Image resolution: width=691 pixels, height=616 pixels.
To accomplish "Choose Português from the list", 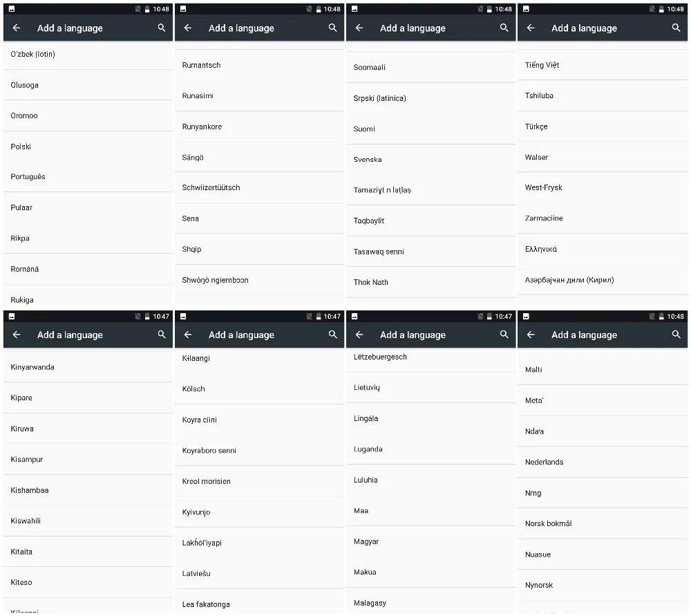I will [x=88, y=176].
